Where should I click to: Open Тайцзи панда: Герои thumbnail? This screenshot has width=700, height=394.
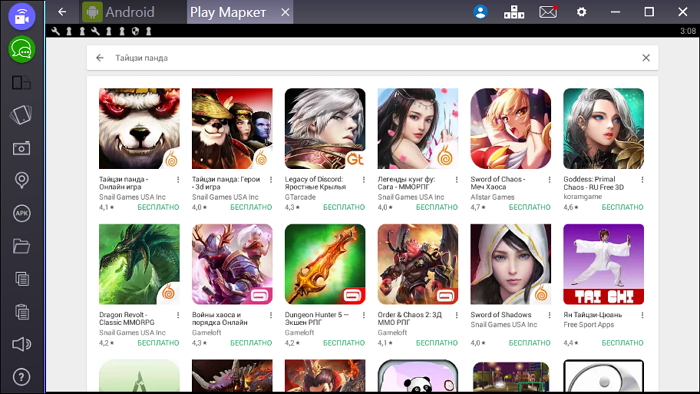point(232,129)
